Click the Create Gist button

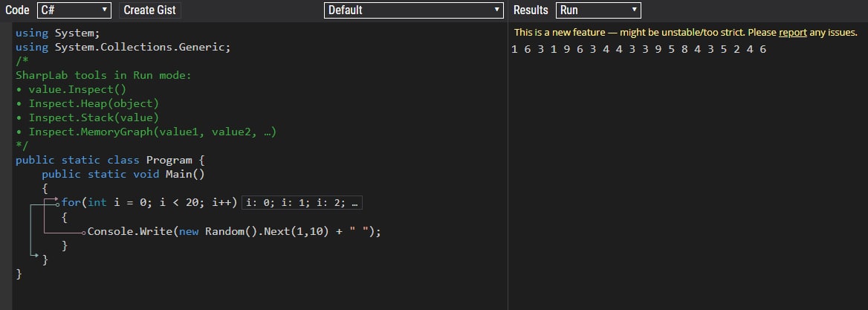point(149,10)
